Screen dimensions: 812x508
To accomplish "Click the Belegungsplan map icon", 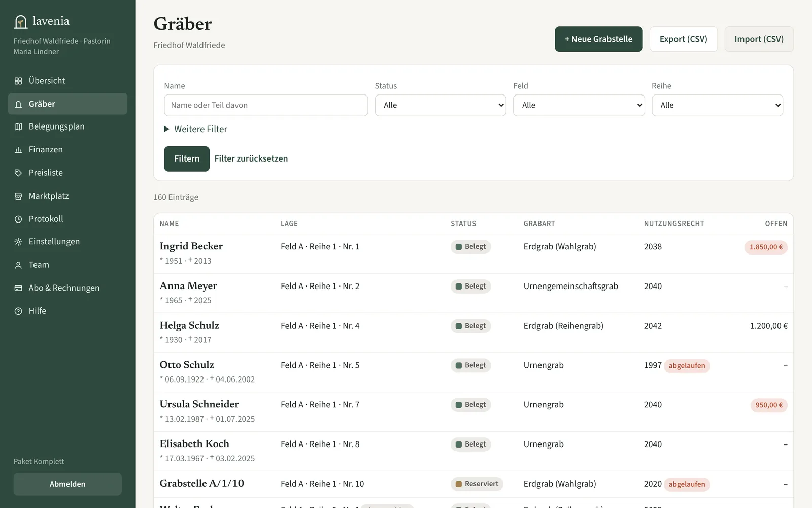I will coord(18,127).
